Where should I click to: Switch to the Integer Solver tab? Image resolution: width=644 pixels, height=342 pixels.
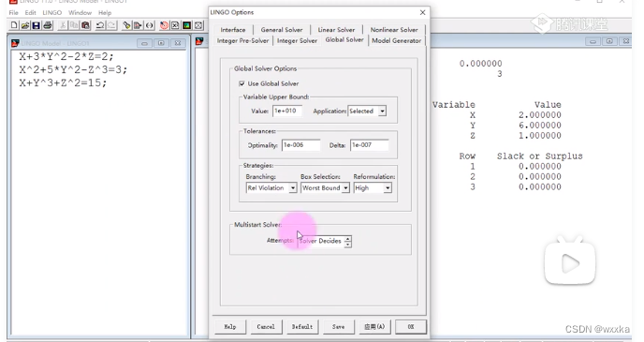click(297, 40)
